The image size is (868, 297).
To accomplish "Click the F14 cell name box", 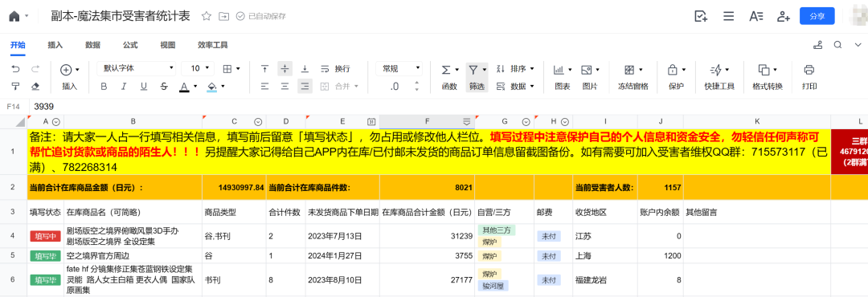I will 14,106.
